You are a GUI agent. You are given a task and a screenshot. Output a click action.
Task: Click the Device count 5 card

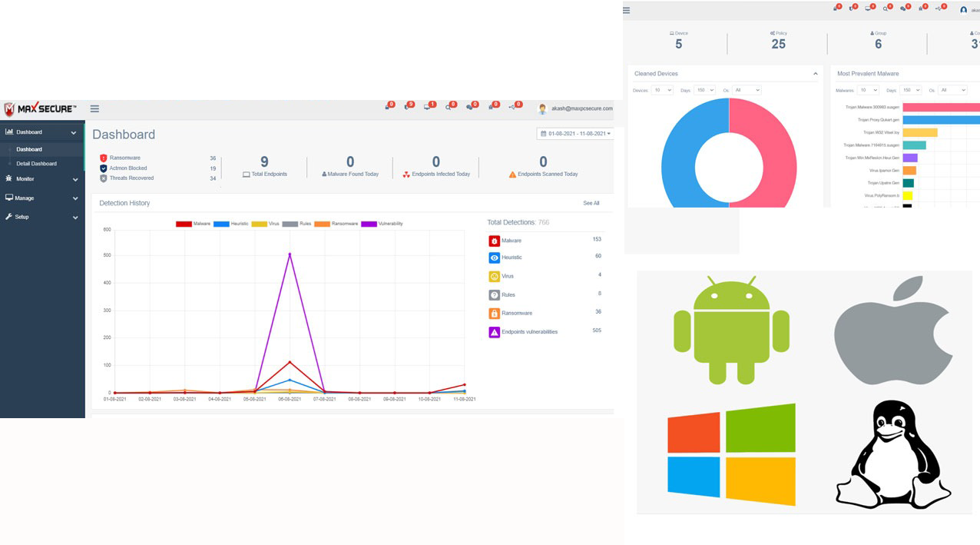click(x=679, y=41)
